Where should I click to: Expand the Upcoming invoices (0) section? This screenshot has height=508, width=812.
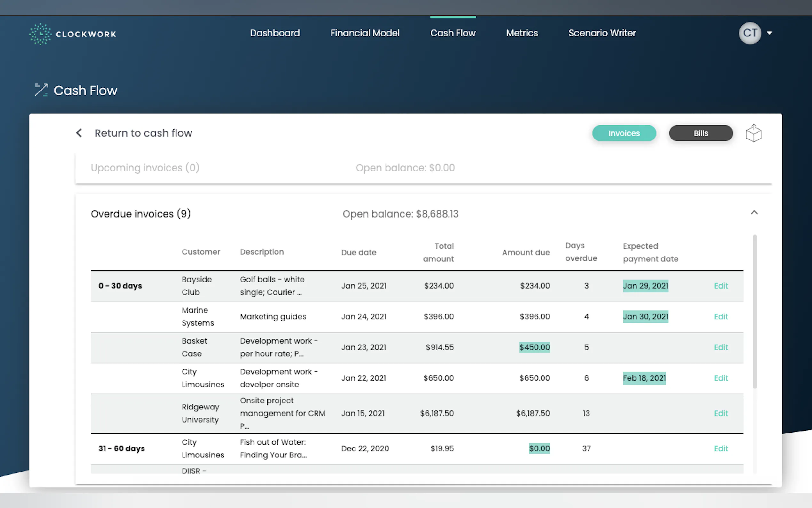pos(145,168)
